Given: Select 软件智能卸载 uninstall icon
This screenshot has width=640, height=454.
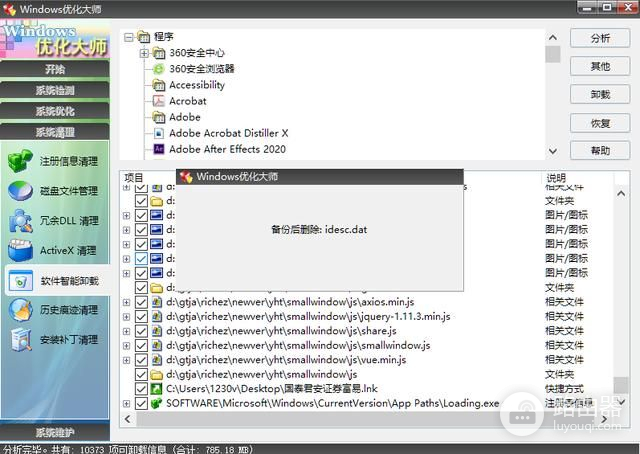Looking at the screenshot, I should click(x=20, y=280).
